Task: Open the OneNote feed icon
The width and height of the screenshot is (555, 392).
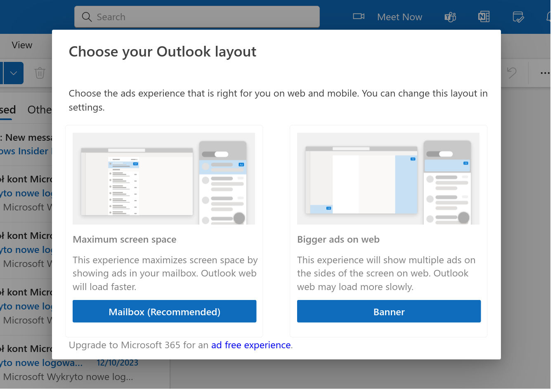Action: point(484,17)
